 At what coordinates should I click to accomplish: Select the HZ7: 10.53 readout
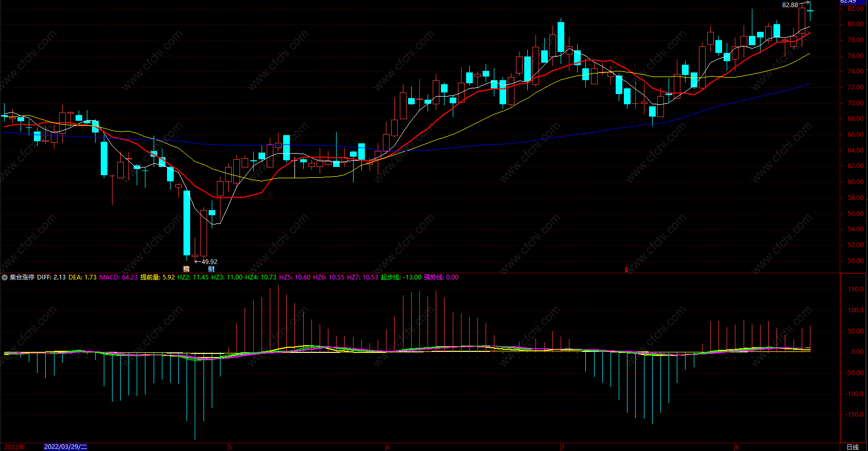point(362,277)
